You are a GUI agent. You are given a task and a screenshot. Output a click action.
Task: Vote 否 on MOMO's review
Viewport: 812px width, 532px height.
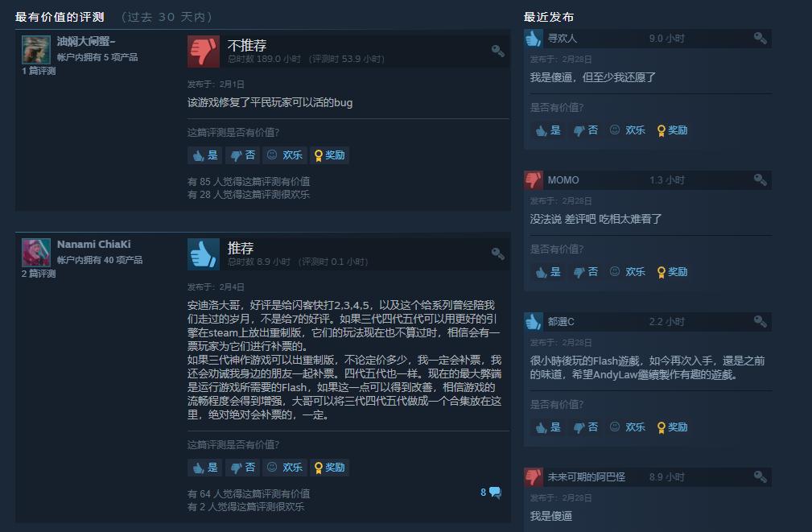click(586, 272)
